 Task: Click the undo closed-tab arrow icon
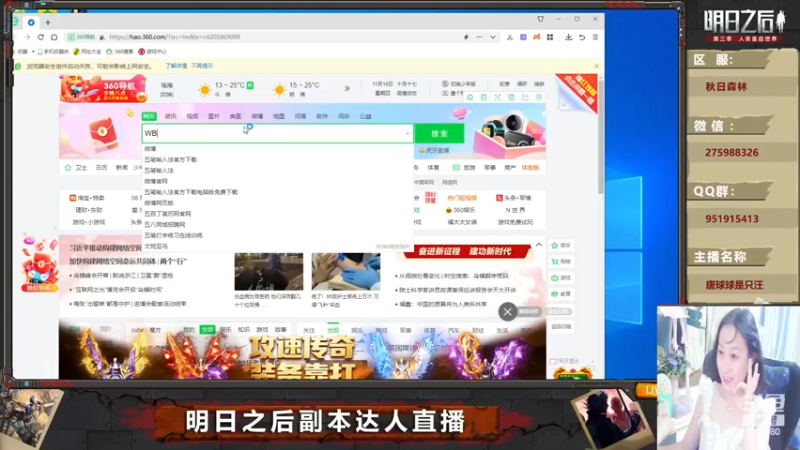point(582,37)
